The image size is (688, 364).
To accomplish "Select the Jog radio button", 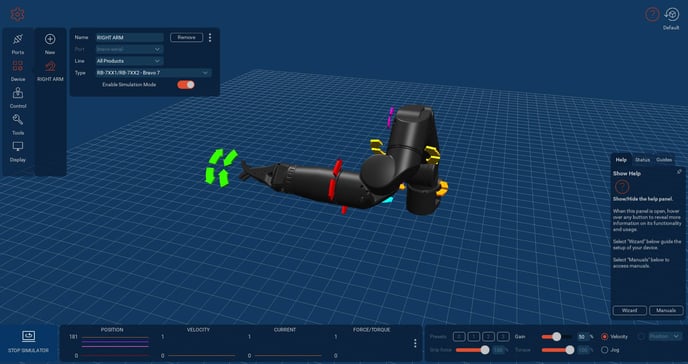I will 605,350.
